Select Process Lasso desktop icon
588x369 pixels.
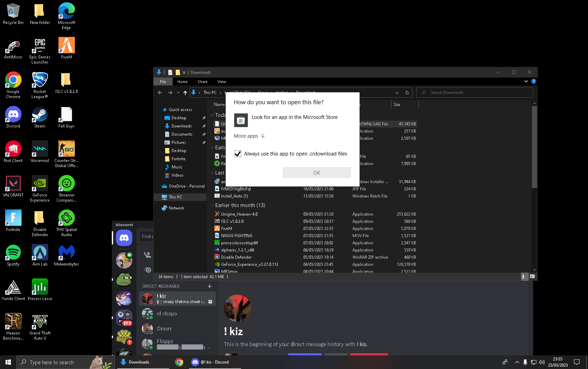point(40,290)
